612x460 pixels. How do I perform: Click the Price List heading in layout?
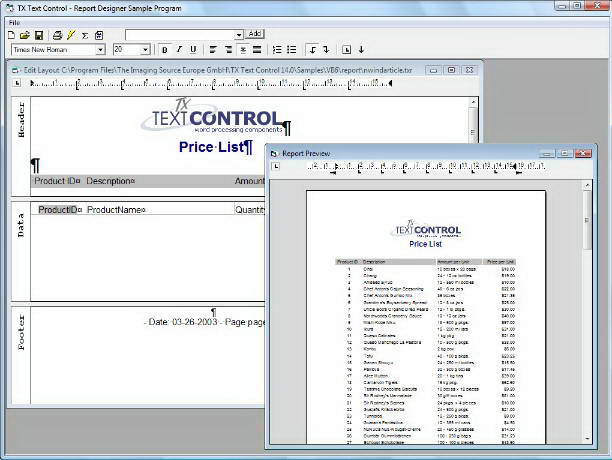212,147
